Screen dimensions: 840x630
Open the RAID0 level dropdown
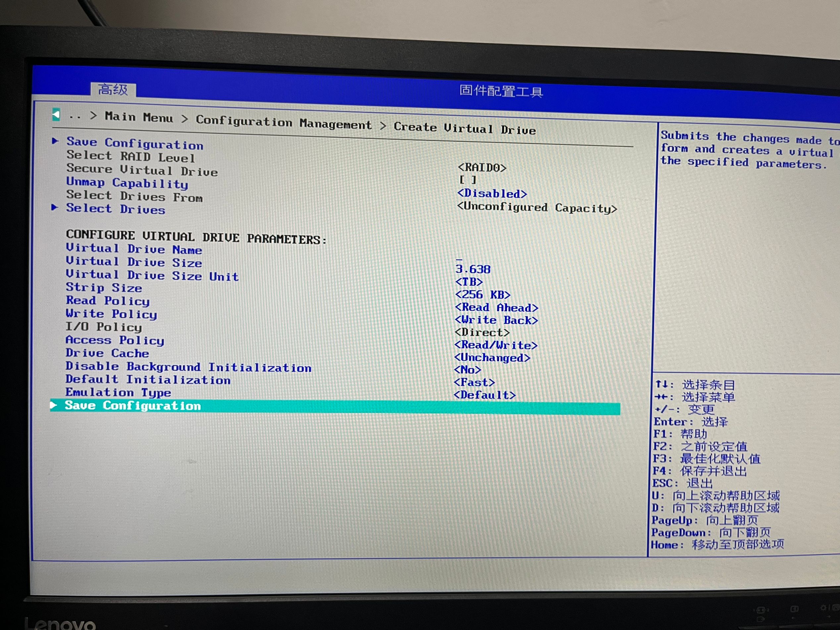pos(482,168)
